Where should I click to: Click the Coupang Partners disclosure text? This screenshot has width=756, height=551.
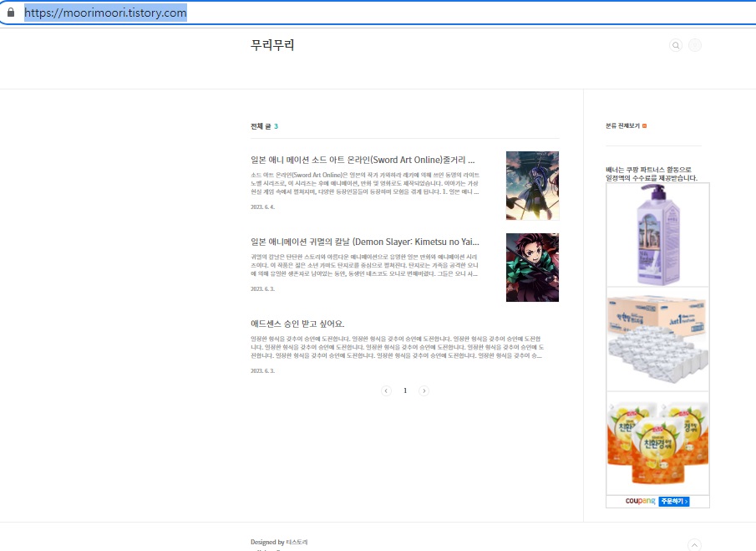pyautogui.click(x=652, y=174)
